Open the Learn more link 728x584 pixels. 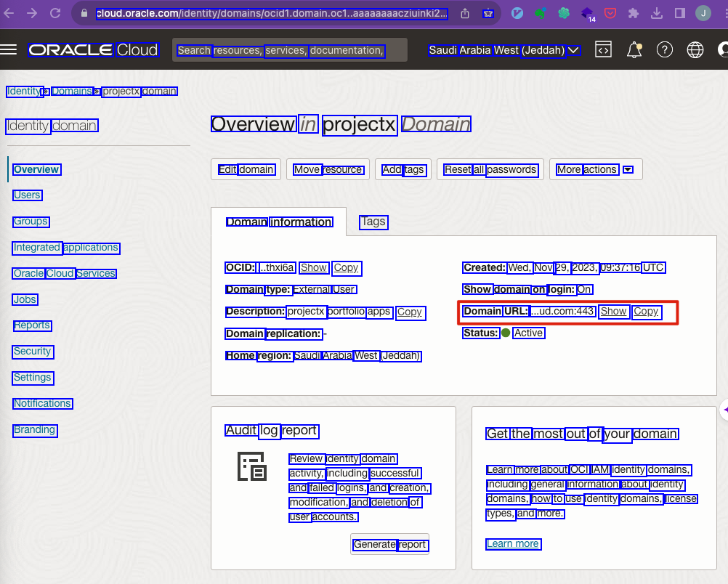(512, 543)
